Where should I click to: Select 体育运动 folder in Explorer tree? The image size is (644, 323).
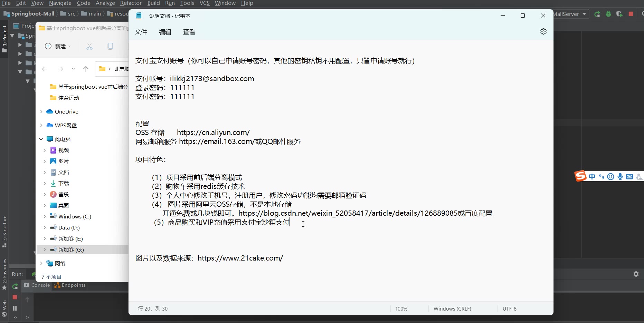[x=65, y=98]
